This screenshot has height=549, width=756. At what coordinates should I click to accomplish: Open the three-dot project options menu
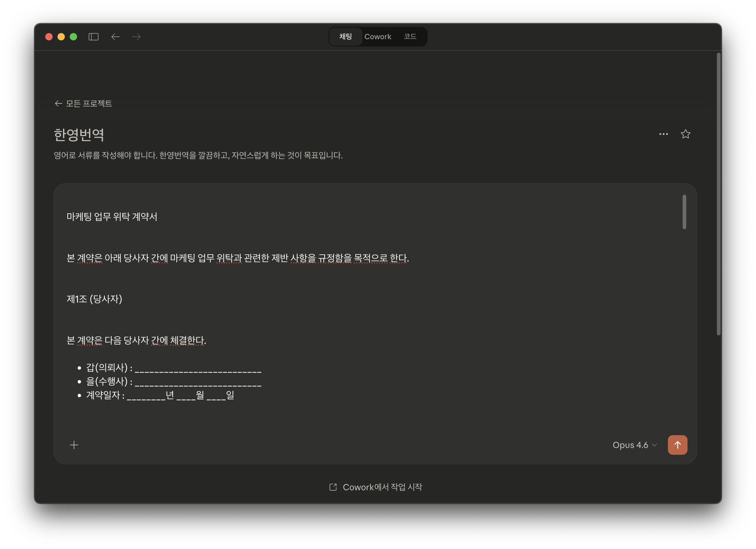click(x=663, y=134)
